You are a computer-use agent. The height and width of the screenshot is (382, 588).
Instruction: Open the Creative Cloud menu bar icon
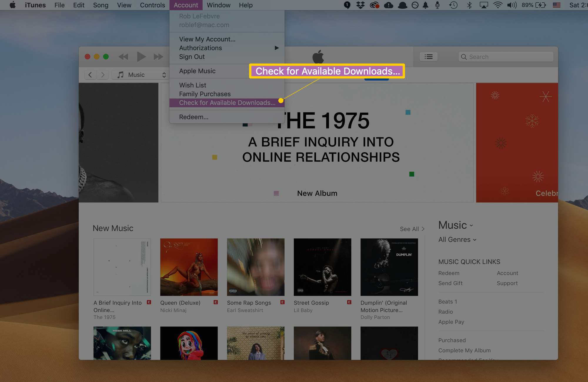pyautogui.click(x=374, y=5)
